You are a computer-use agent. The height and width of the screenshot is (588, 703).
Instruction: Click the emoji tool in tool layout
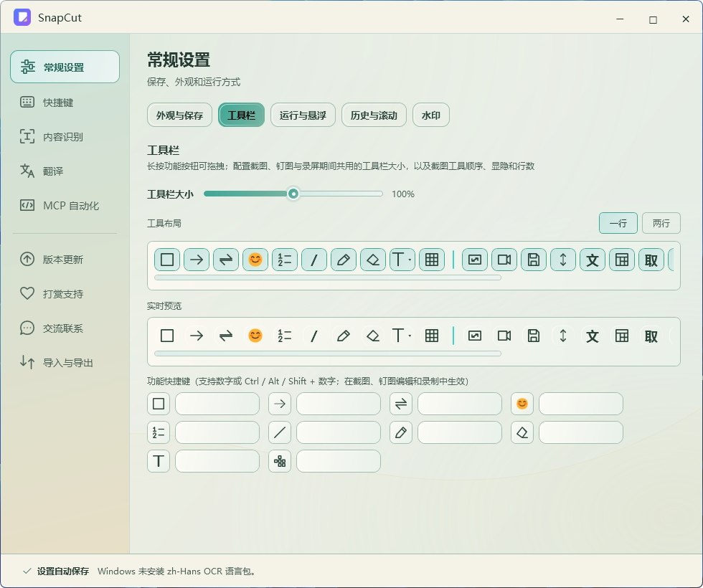click(x=255, y=260)
